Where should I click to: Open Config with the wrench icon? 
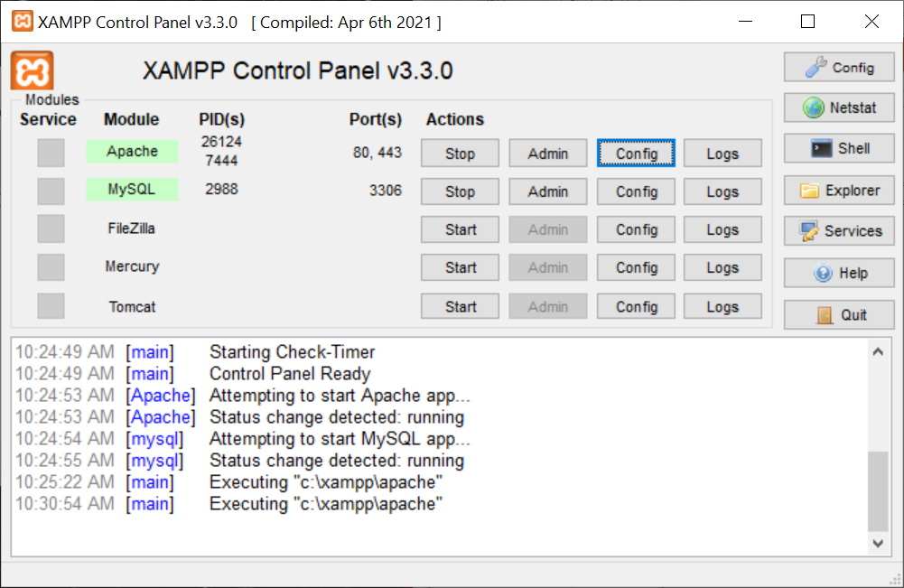pos(839,68)
